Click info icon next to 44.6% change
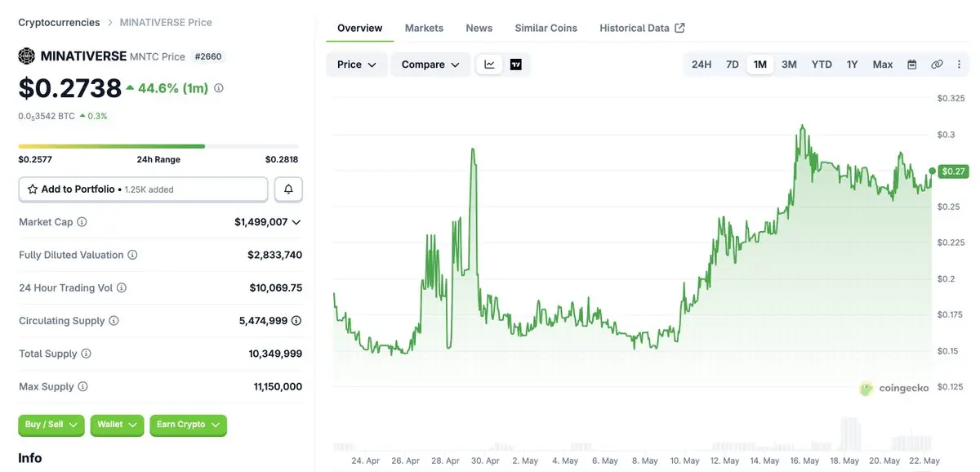Viewport: 980px width, 472px height. tap(218, 88)
